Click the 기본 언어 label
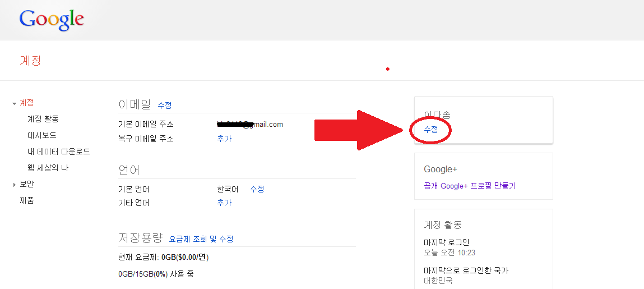Screen dimensions: 644x289 pos(133,189)
